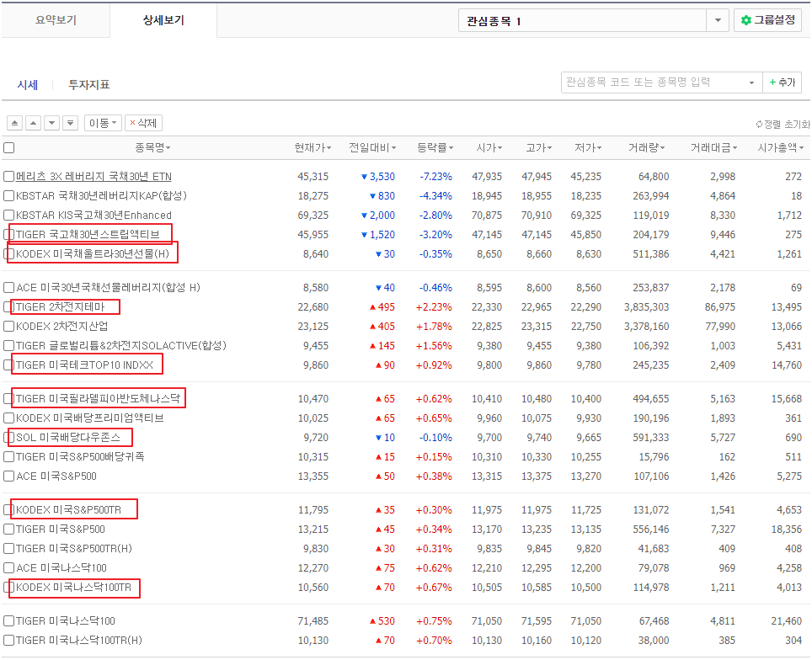Select the 투자지표 sub-tab
Image resolution: width=812 pixels, height=660 pixels.
point(89,85)
